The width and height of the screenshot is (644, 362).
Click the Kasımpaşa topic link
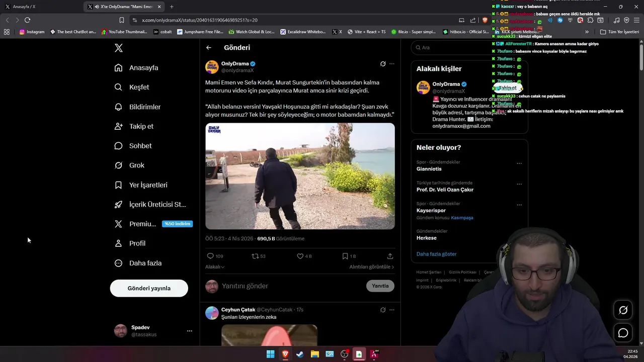tap(462, 218)
